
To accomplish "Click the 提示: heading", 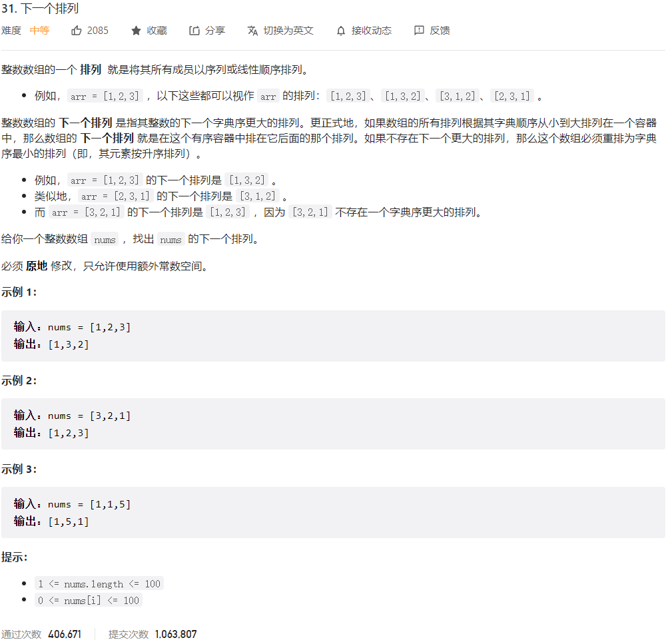I will coord(14,557).
